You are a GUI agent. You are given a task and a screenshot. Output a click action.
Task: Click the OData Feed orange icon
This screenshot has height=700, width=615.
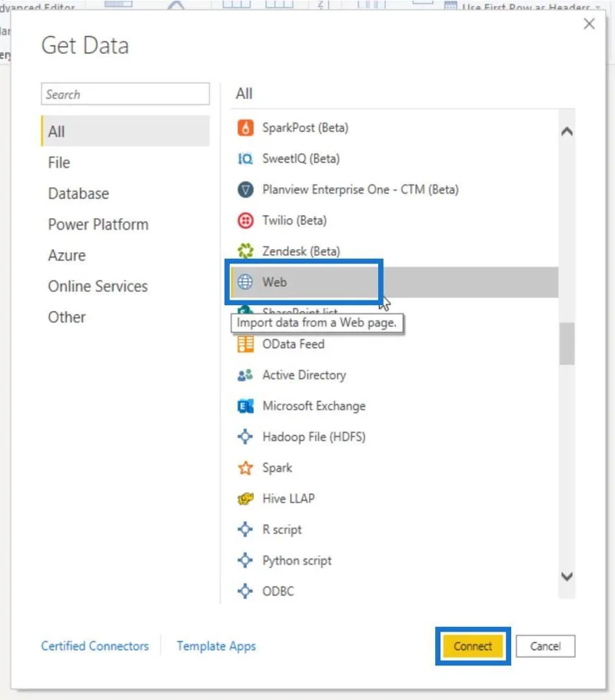point(245,344)
